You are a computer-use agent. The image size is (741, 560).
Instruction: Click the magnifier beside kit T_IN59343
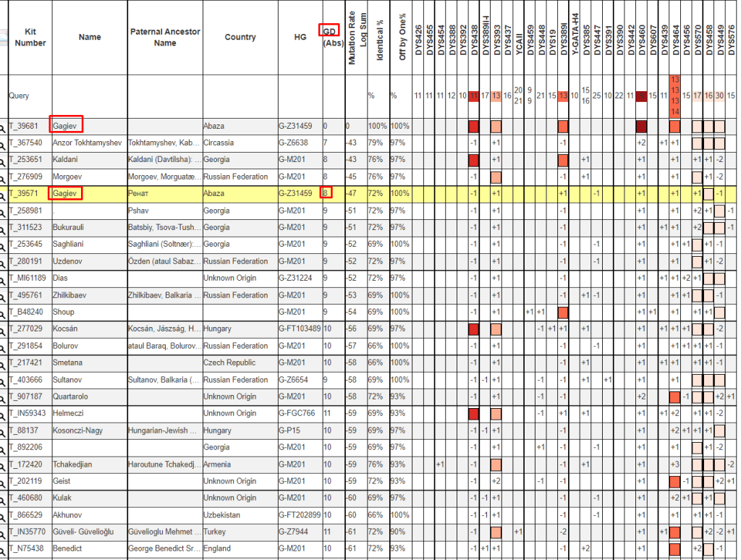(3, 413)
